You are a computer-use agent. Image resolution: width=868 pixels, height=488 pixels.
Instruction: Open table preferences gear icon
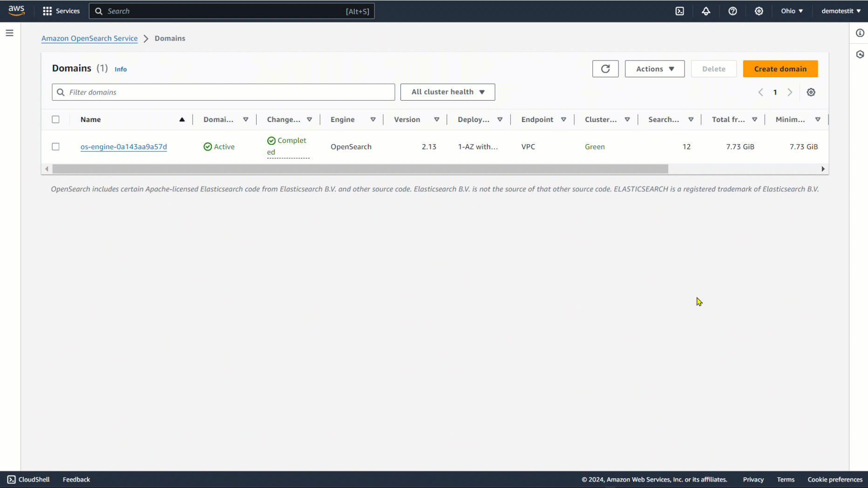pyautogui.click(x=811, y=92)
